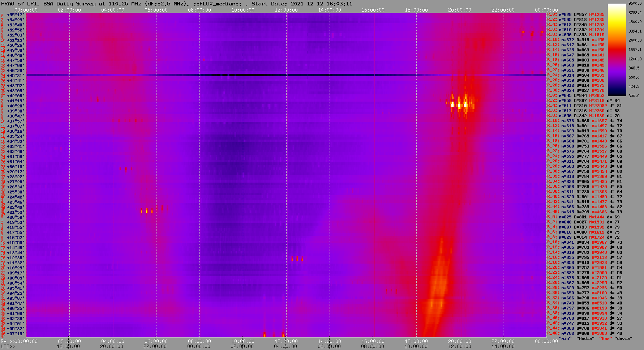Click the statistics row with M=4686
The width and height of the screenshot is (644, 350).
point(585,212)
